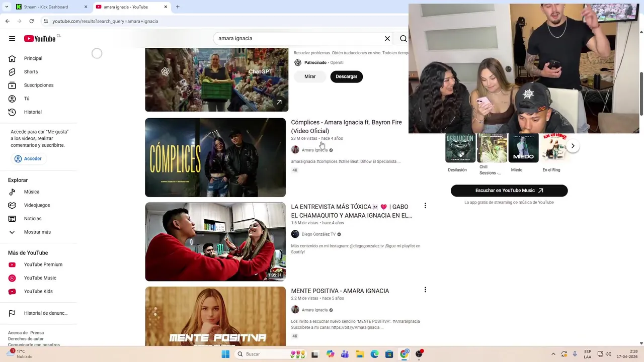644x362 pixels.
Task: Go back with the browser back arrow
Action: tap(7, 21)
